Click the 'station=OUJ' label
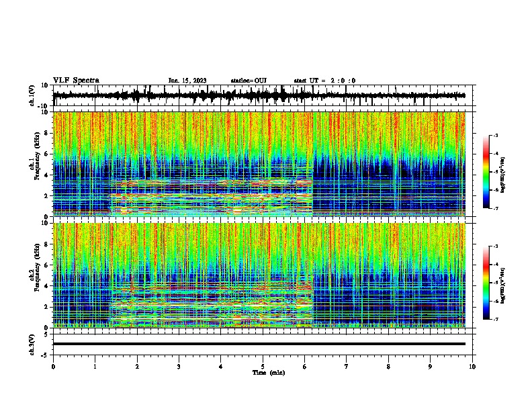Screen dimensions: 532x411 (x=249, y=81)
